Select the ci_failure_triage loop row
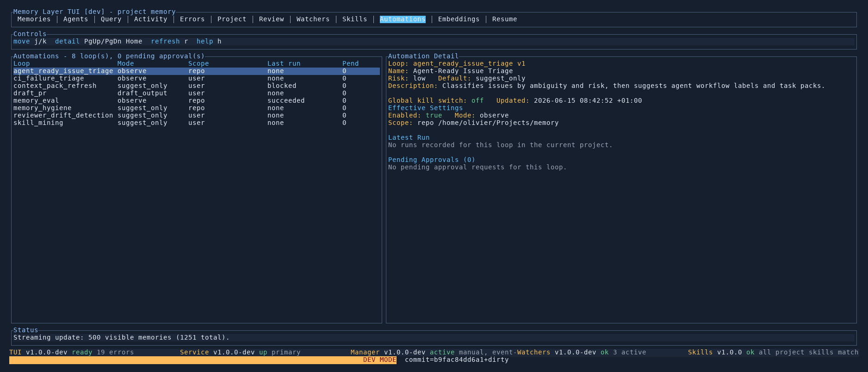This screenshot has width=868, height=372. pyautogui.click(x=196, y=78)
